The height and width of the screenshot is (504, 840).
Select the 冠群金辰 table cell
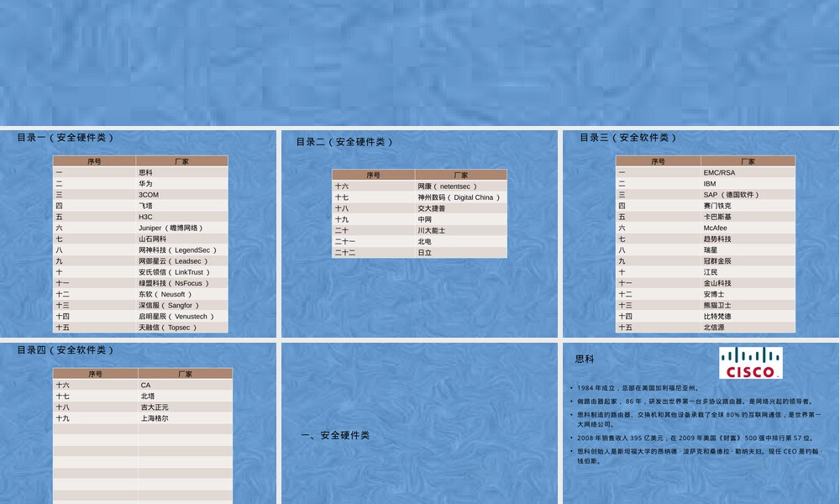(748, 261)
